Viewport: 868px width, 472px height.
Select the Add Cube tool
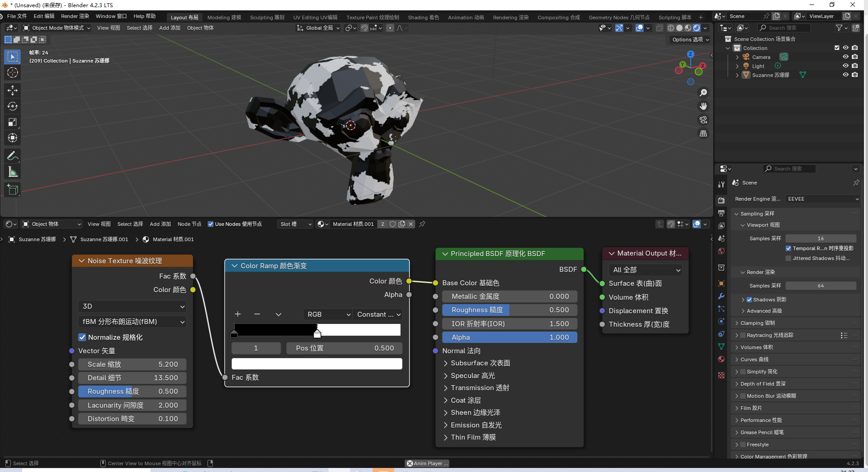[13, 190]
